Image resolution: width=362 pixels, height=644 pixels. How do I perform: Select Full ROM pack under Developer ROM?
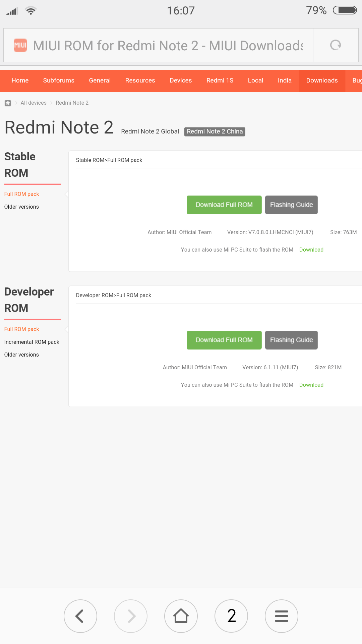22,329
